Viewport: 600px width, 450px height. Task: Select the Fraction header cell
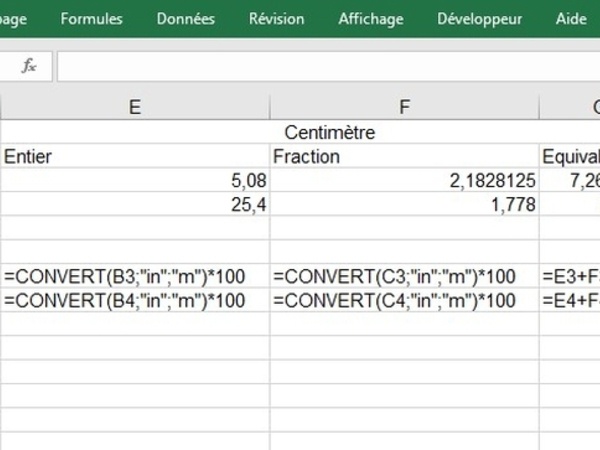[404, 156]
